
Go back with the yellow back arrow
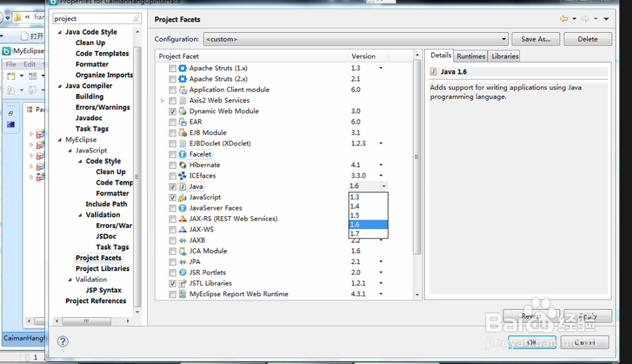(564, 18)
